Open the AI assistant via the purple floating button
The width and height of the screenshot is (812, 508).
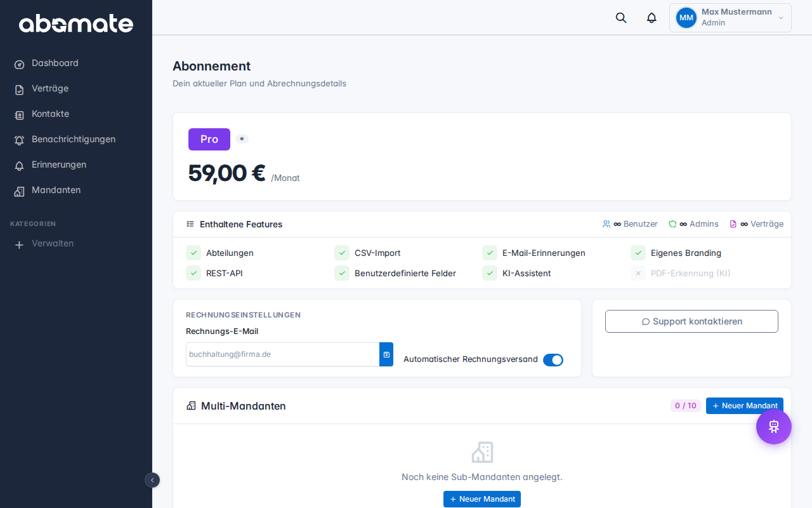click(x=773, y=427)
